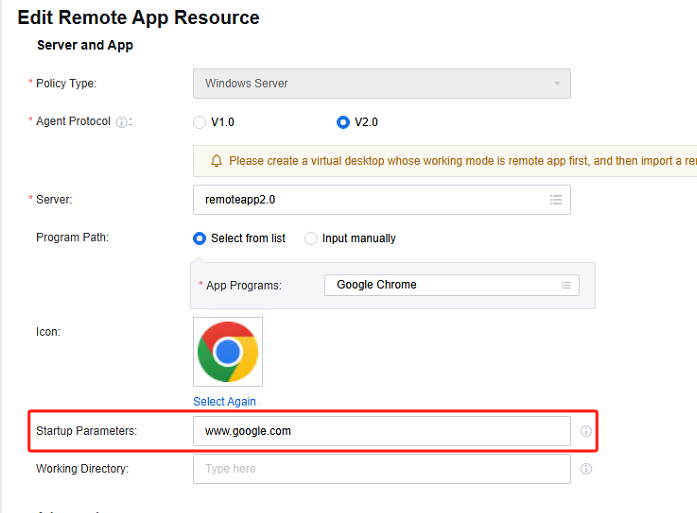Click the list icon in the App Programs field
697x513 pixels.
coord(567,285)
